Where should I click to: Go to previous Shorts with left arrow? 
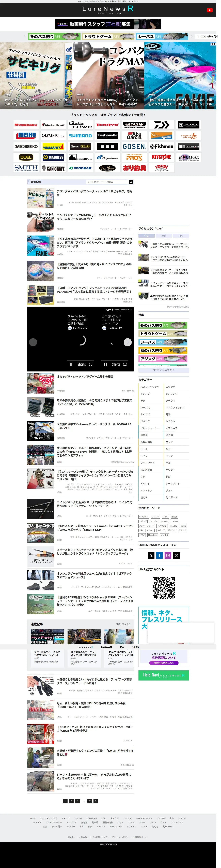click(x=33, y=342)
